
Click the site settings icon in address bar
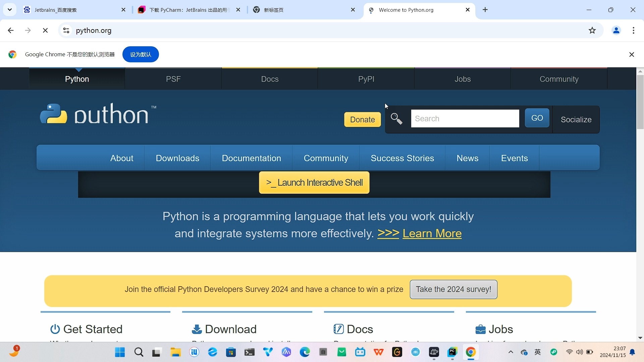coord(66,30)
